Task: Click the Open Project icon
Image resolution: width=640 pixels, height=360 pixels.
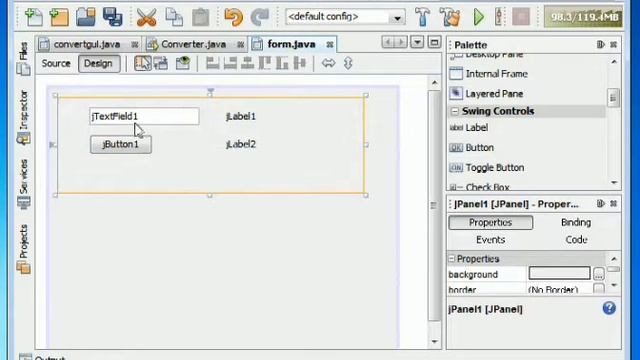Action: click(x=85, y=17)
